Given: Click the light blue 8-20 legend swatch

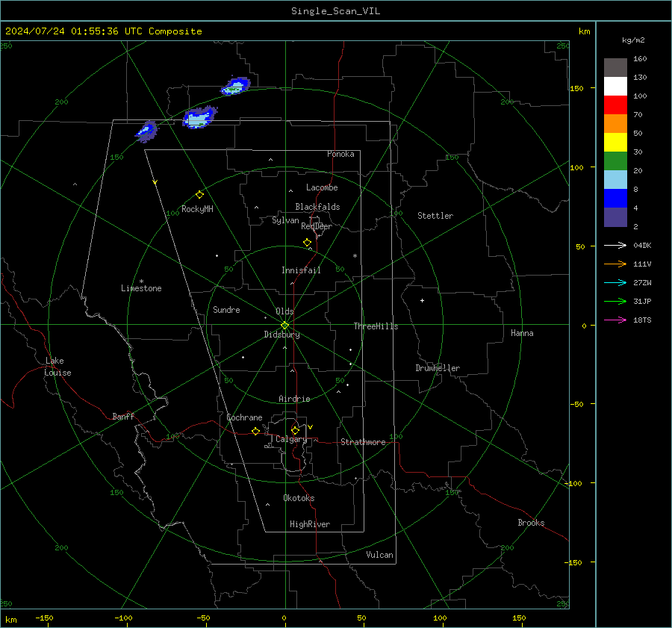Looking at the screenshot, I should click(x=615, y=180).
